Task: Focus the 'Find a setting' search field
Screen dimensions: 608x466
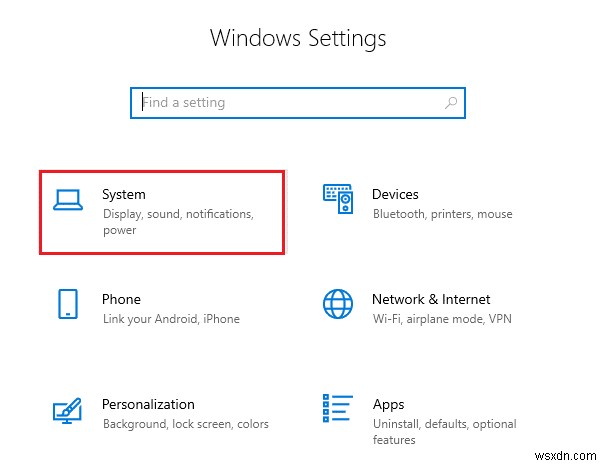Action: coord(290,102)
